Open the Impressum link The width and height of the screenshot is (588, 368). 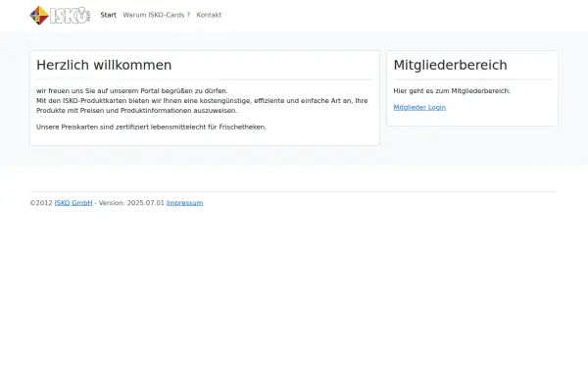pyautogui.click(x=184, y=203)
